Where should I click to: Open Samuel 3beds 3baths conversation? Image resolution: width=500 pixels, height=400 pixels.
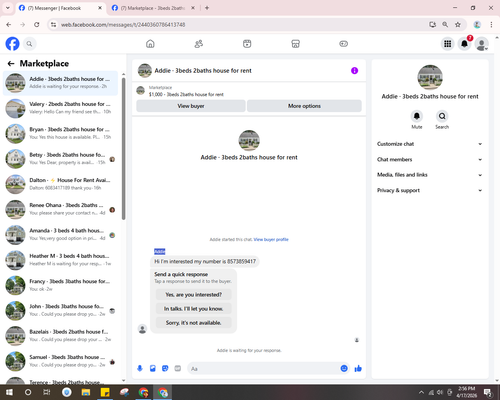point(60,361)
